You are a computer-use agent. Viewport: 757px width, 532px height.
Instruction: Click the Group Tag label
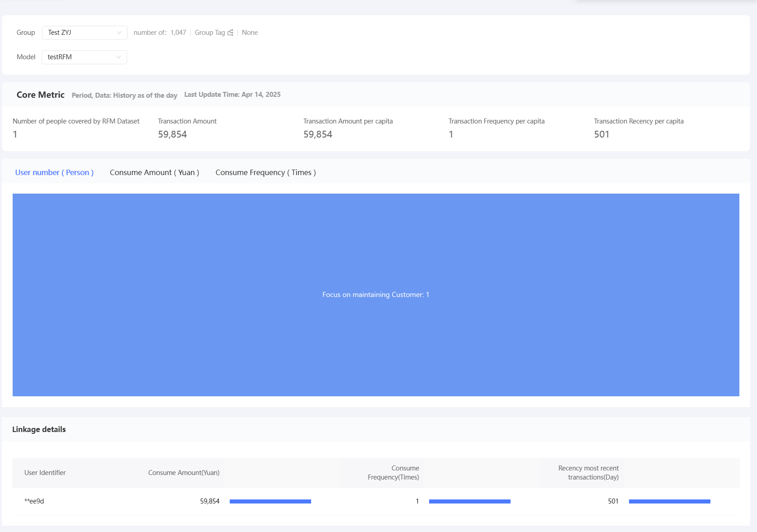pyautogui.click(x=210, y=33)
